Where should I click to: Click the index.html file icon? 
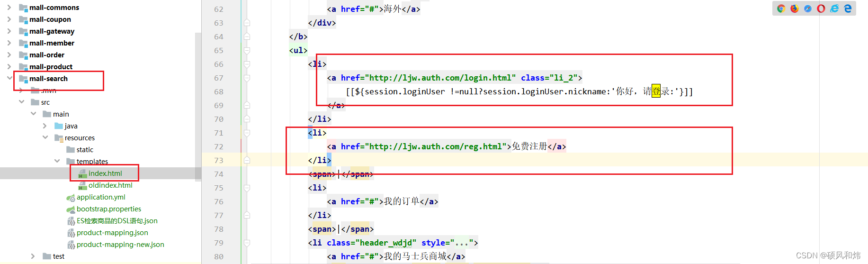tap(82, 173)
